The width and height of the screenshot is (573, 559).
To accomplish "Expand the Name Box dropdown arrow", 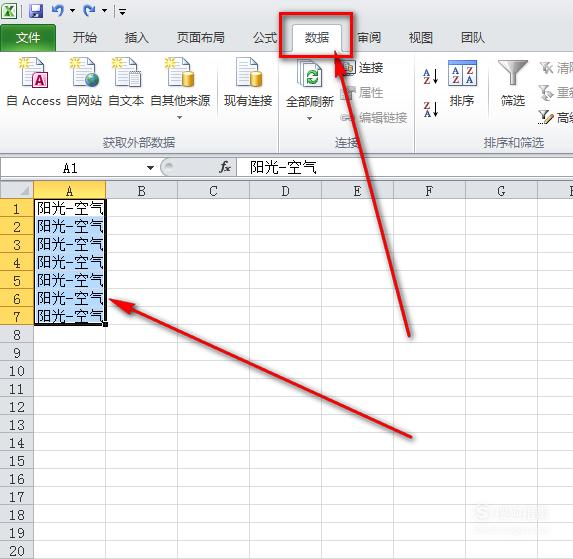I will (x=150, y=168).
